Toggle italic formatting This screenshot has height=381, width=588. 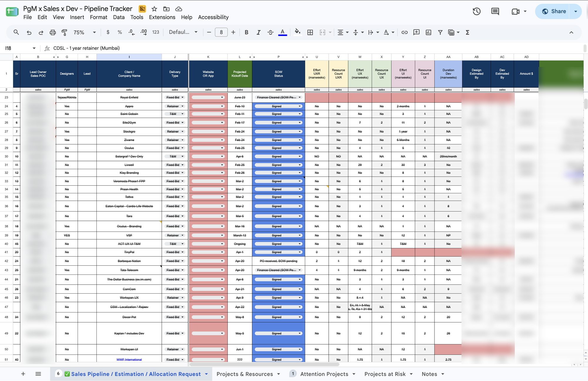pyautogui.click(x=258, y=32)
